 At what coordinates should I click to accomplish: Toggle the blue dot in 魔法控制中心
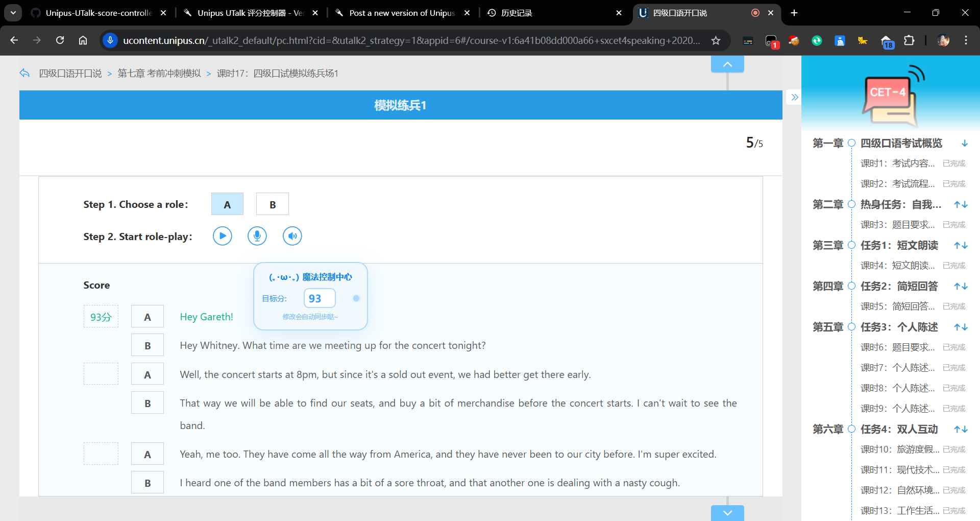point(356,298)
